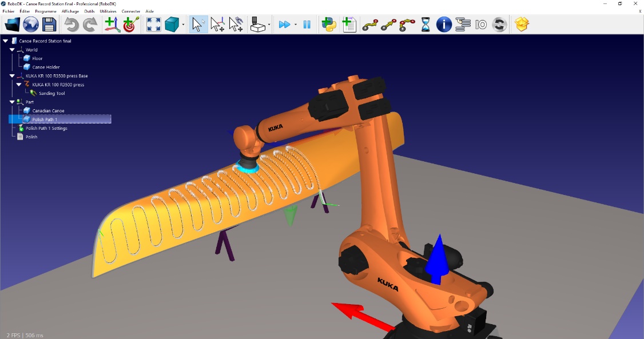Collapse the World node
This screenshot has width=644, height=339.
coord(13,50)
